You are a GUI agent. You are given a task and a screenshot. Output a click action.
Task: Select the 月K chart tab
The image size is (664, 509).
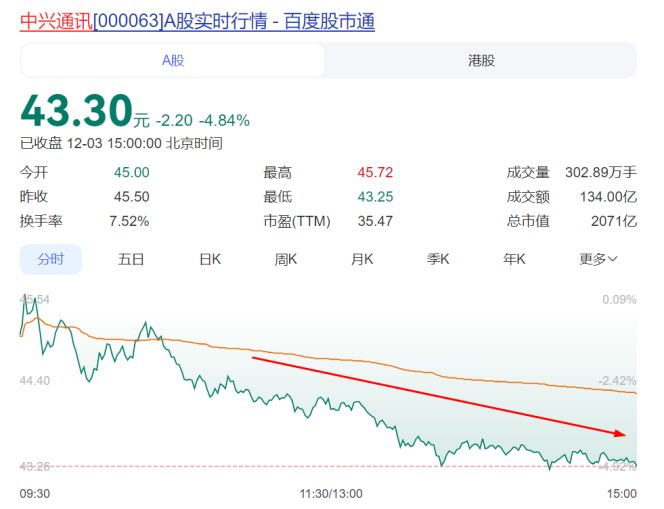(362, 259)
